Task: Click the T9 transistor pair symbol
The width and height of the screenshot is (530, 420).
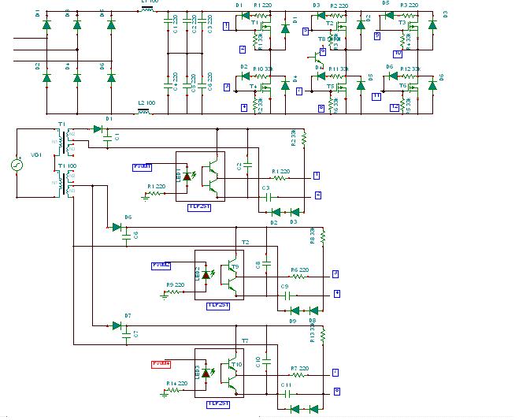Action: point(228,277)
